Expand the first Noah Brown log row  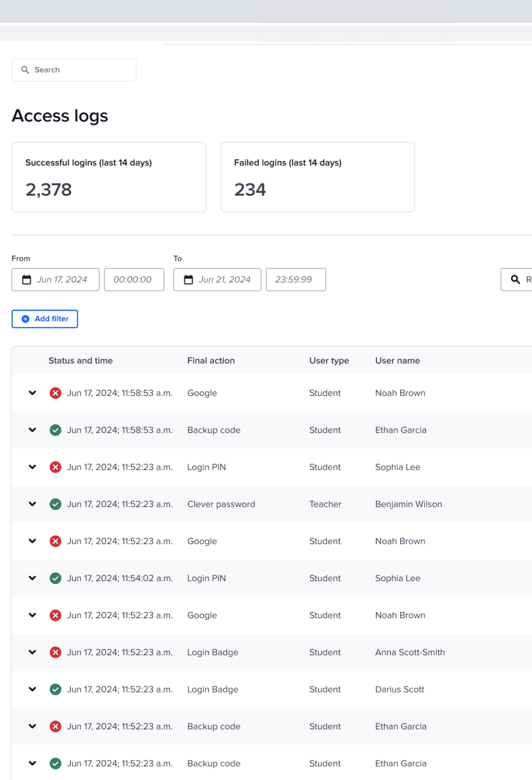[33, 393]
